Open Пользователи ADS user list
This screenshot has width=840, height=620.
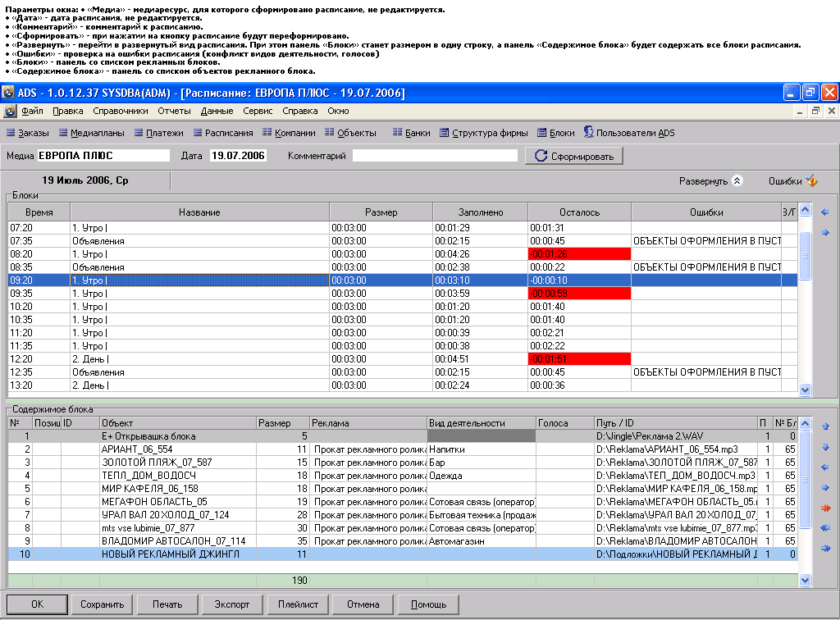coord(629,132)
